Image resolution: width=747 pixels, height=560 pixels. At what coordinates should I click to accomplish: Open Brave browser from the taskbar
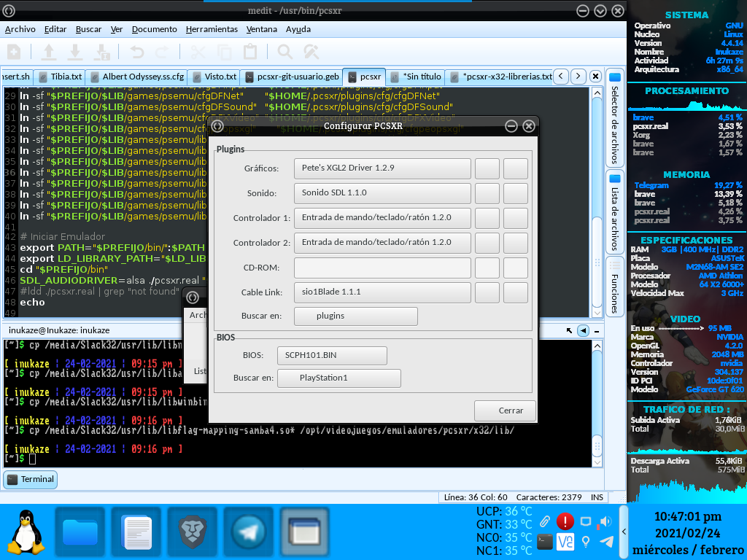[193, 532]
